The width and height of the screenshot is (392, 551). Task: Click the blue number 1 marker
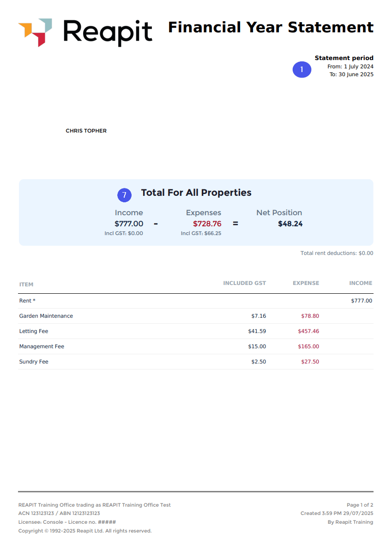coord(302,70)
